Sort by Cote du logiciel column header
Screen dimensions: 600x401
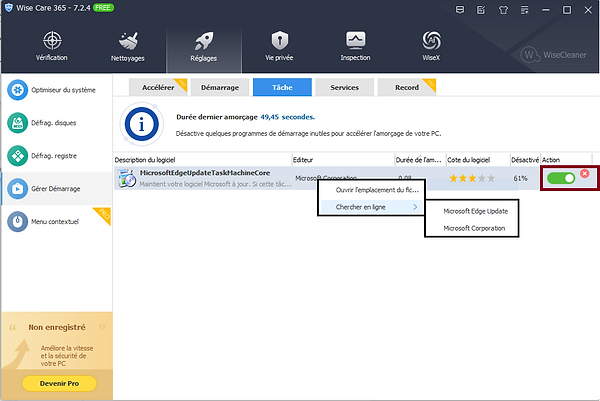click(478, 160)
